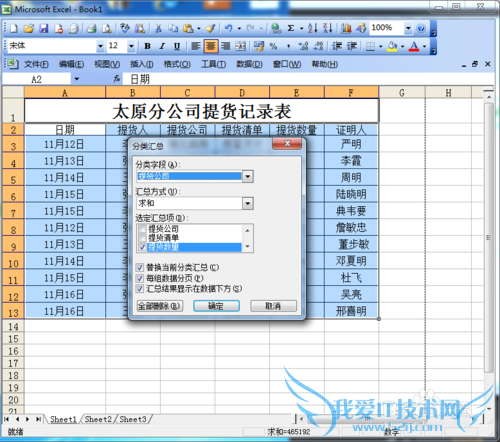The image size is (500, 442).
Task: Toggle Italic formatting
Action: click(x=162, y=46)
